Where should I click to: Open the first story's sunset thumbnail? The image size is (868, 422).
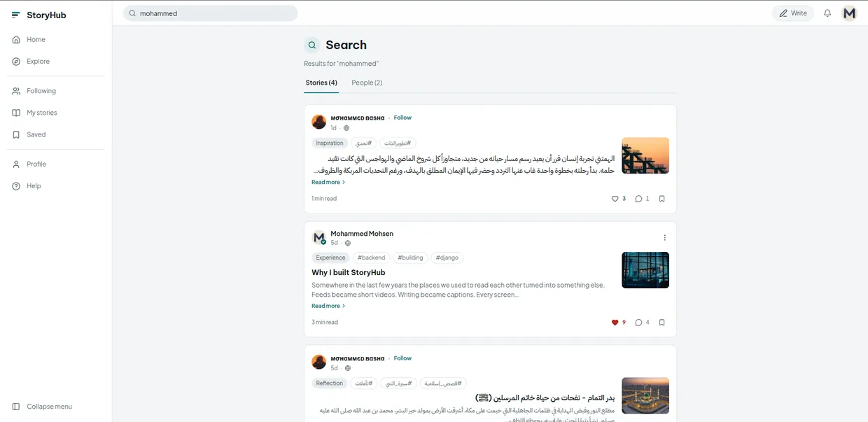point(645,155)
